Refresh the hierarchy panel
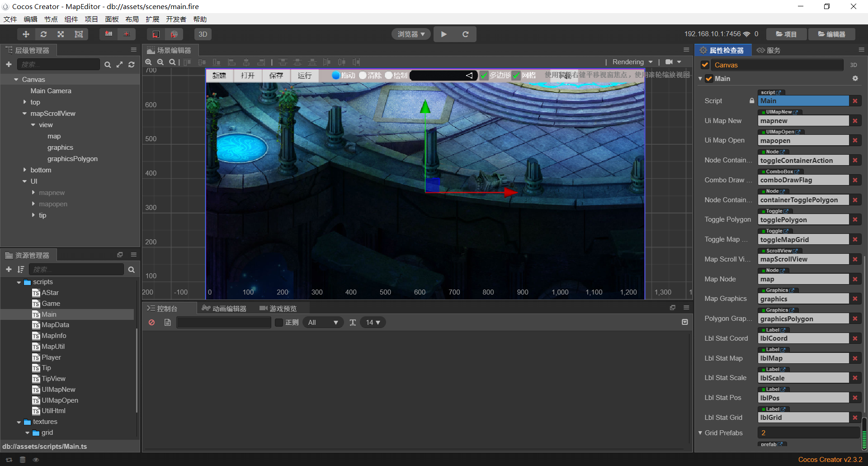The height and width of the screenshot is (466, 868). [132, 65]
